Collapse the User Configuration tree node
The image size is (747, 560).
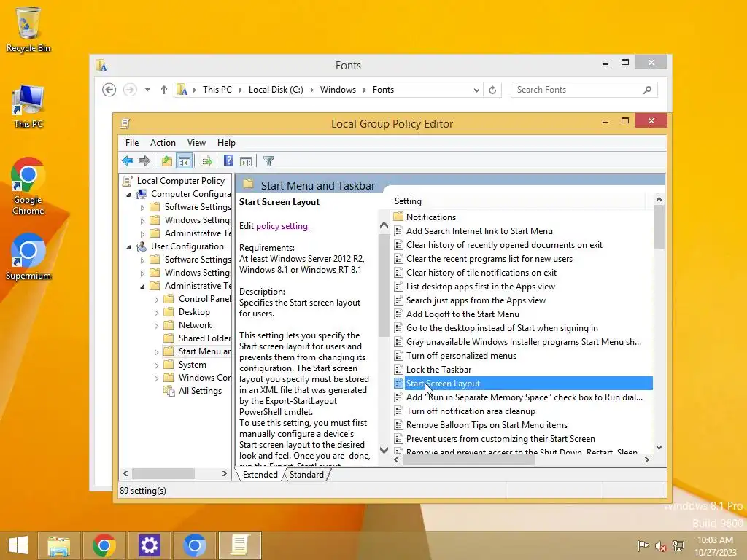(128, 247)
